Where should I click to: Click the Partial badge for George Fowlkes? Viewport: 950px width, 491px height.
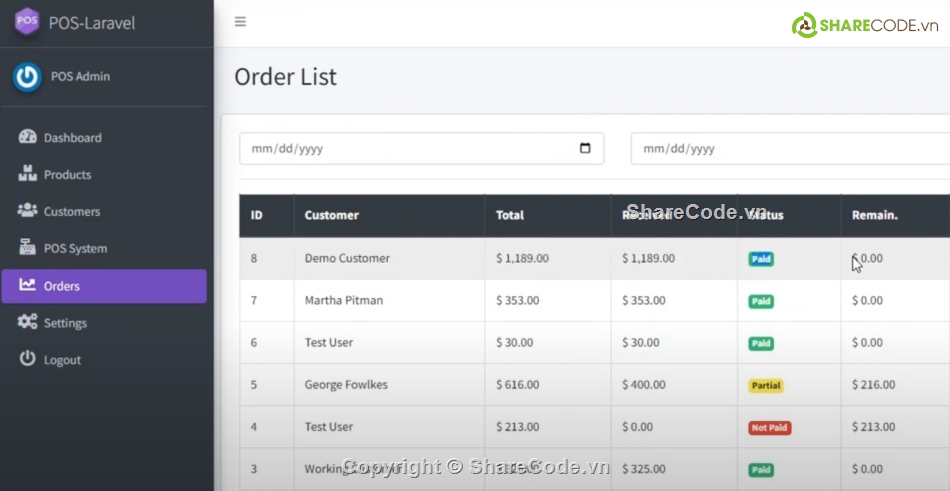765,385
